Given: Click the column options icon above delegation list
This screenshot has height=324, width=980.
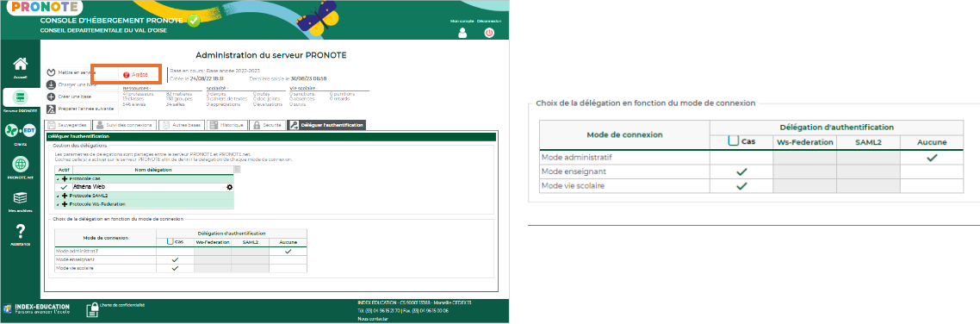Looking at the screenshot, I should click(237, 169).
